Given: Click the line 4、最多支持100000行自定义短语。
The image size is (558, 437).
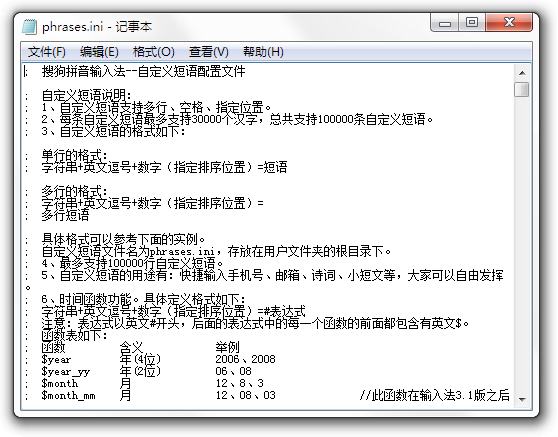Looking at the screenshot, I should tap(132, 263).
